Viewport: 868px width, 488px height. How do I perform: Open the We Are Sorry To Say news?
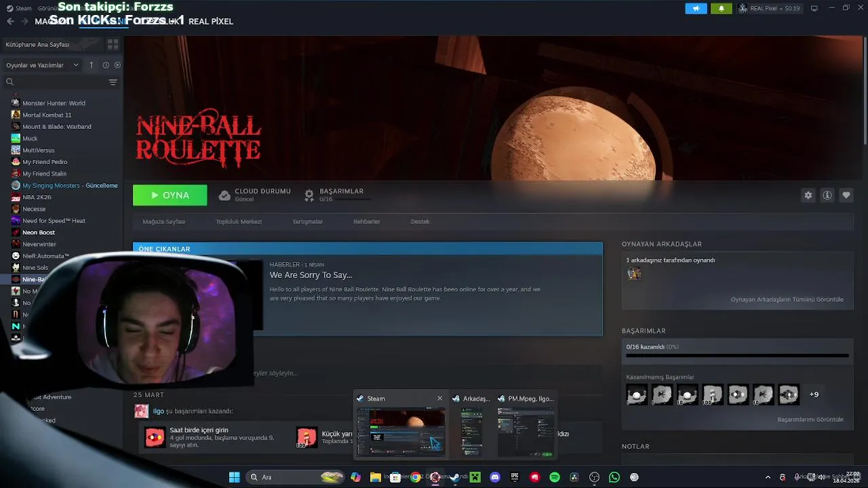click(311, 275)
